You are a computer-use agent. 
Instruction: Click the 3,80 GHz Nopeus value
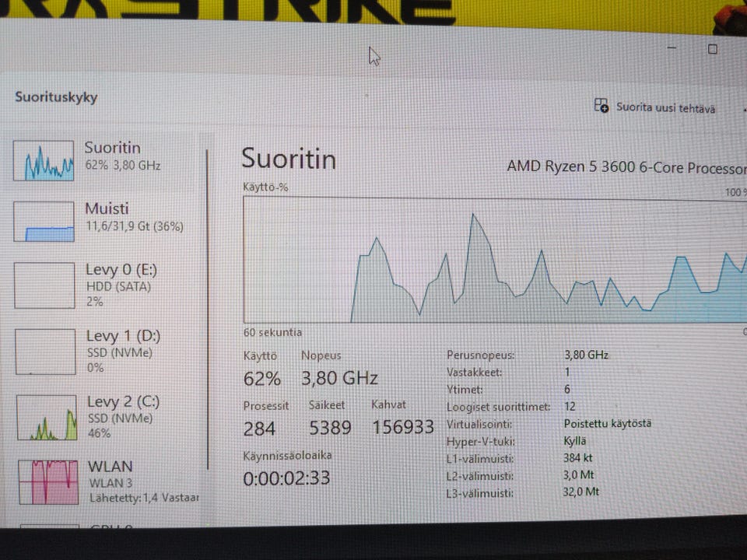point(340,378)
